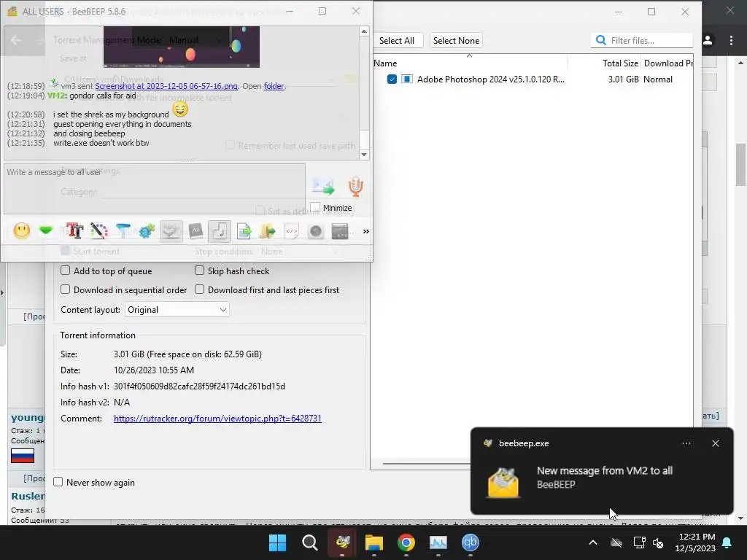Viewport: 747px width, 560px height.
Task: Click the dark window-shaped icon in chat toolbar
Action: click(340, 231)
